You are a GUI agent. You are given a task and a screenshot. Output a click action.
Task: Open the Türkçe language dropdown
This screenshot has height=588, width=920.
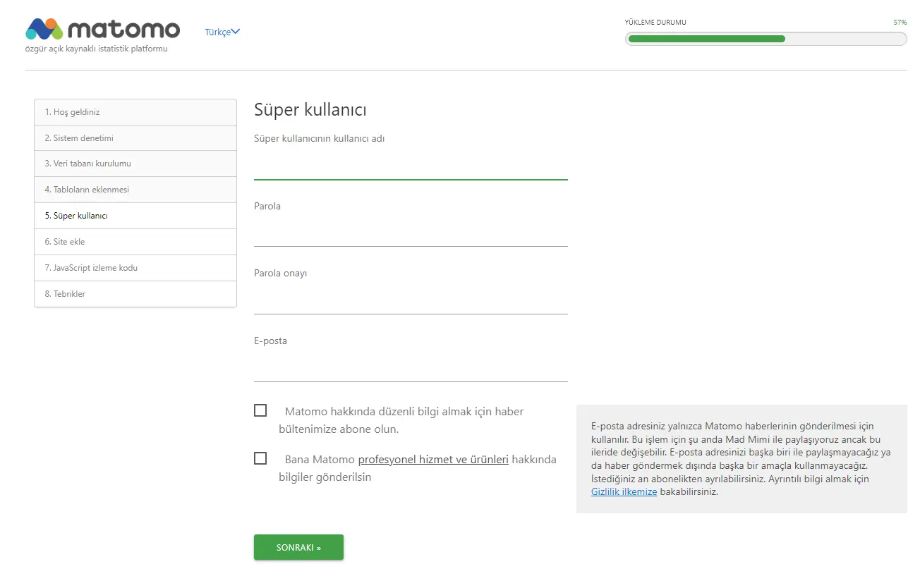coord(222,32)
